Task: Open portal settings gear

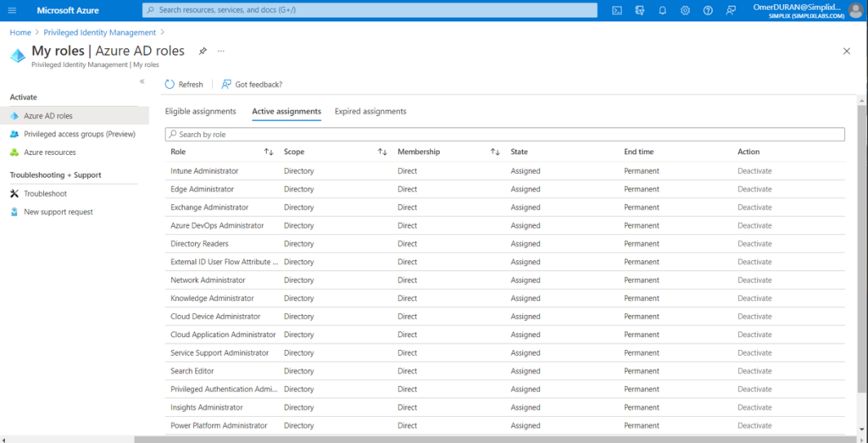Action: point(685,10)
